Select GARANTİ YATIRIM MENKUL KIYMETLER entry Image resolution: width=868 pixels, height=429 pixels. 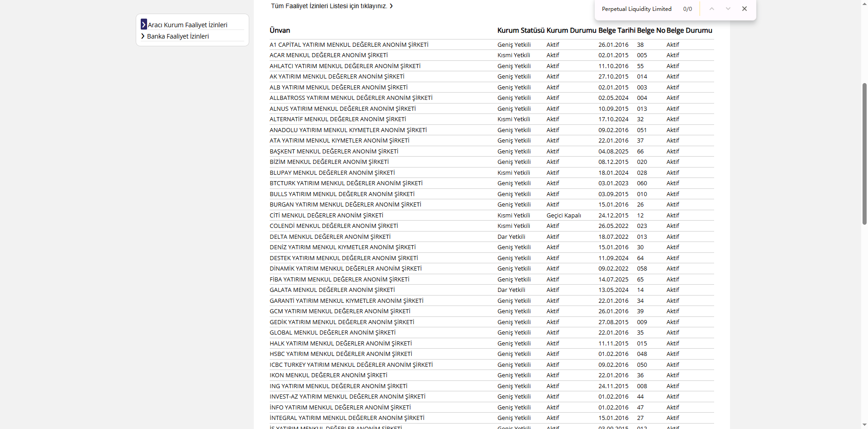coord(346,301)
